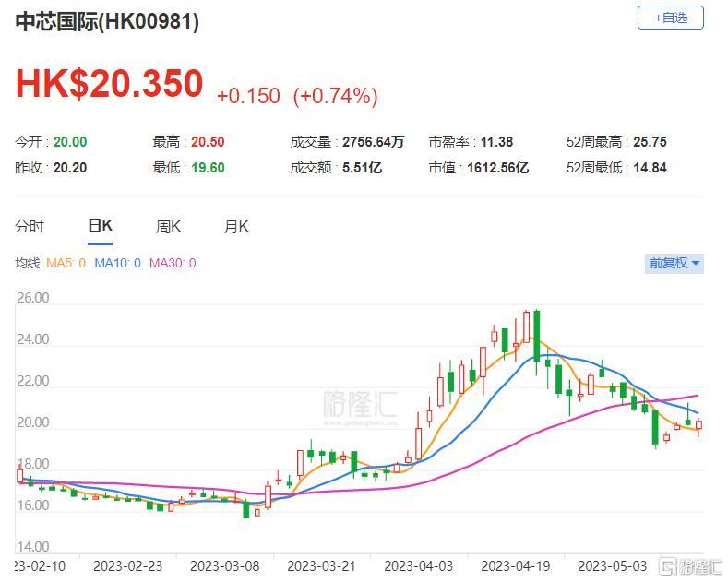Add stock to watchlist with +自选 button

coord(671,18)
